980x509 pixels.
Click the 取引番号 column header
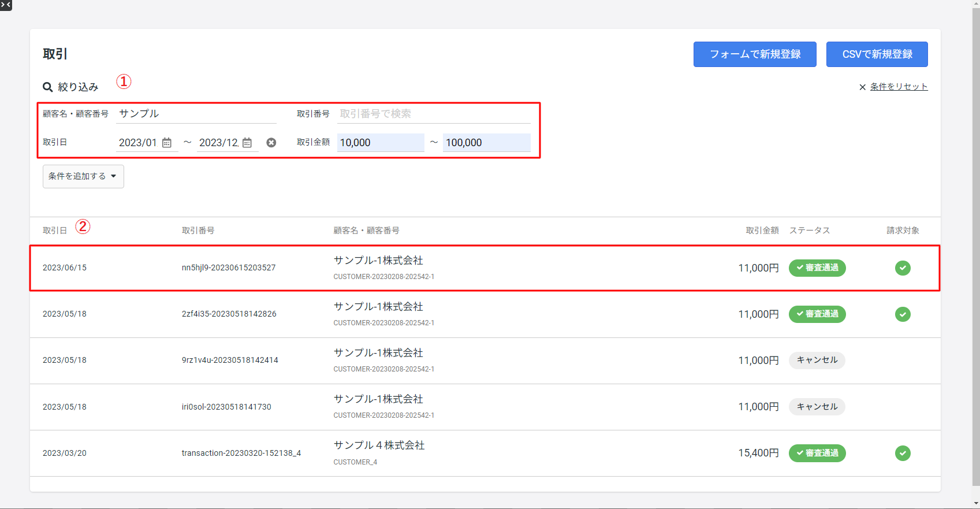[x=198, y=231]
